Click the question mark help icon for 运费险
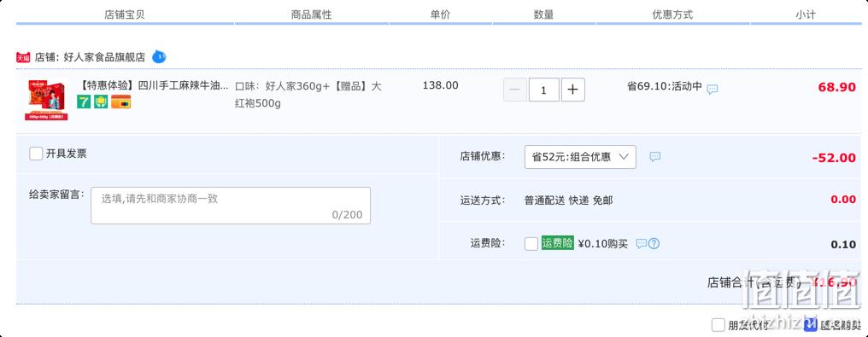868x337 pixels. pyautogui.click(x=654, y=244)
